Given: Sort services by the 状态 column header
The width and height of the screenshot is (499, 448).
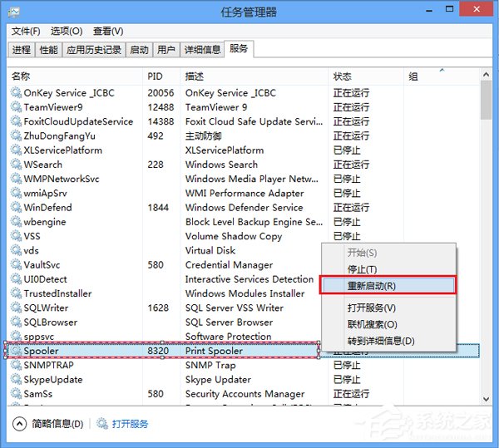Looking at the screenshot, I should click(366, 76).
